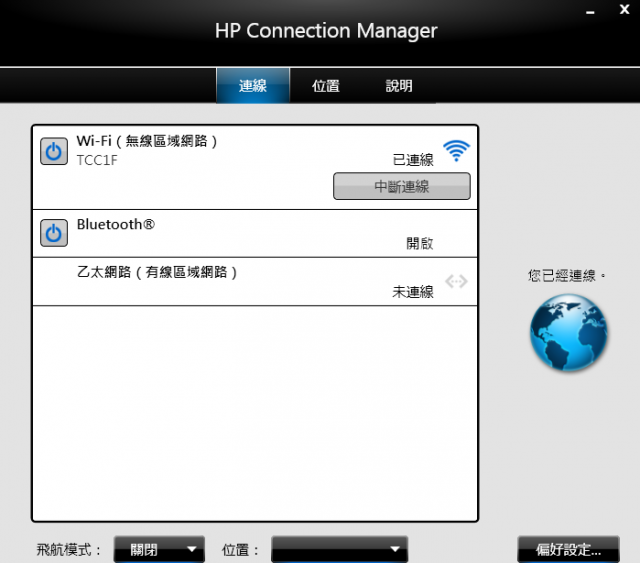Click the globe connection status icon

[569, 333]
